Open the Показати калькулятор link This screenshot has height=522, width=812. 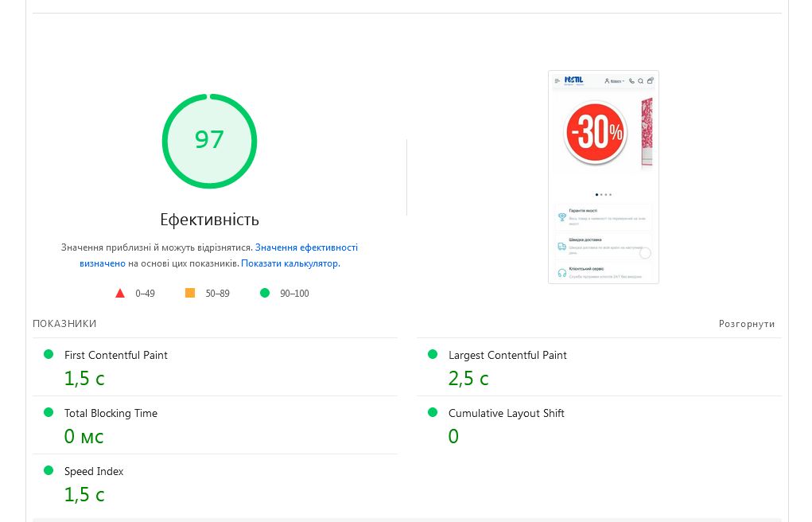290,263
